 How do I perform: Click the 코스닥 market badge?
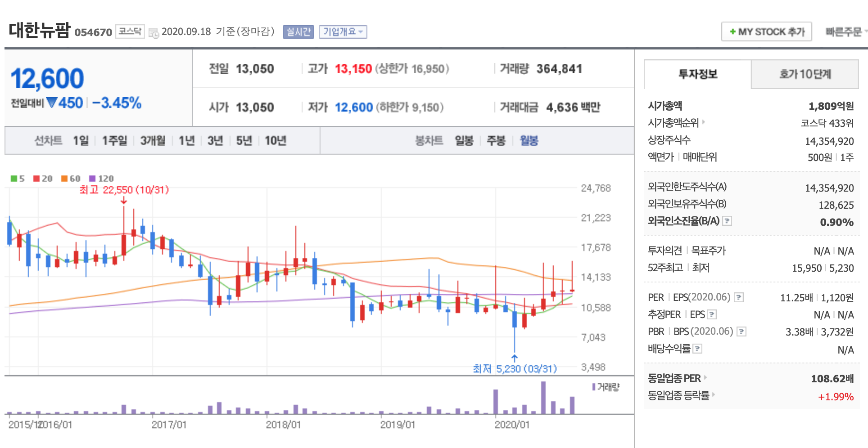pos(130,31)
